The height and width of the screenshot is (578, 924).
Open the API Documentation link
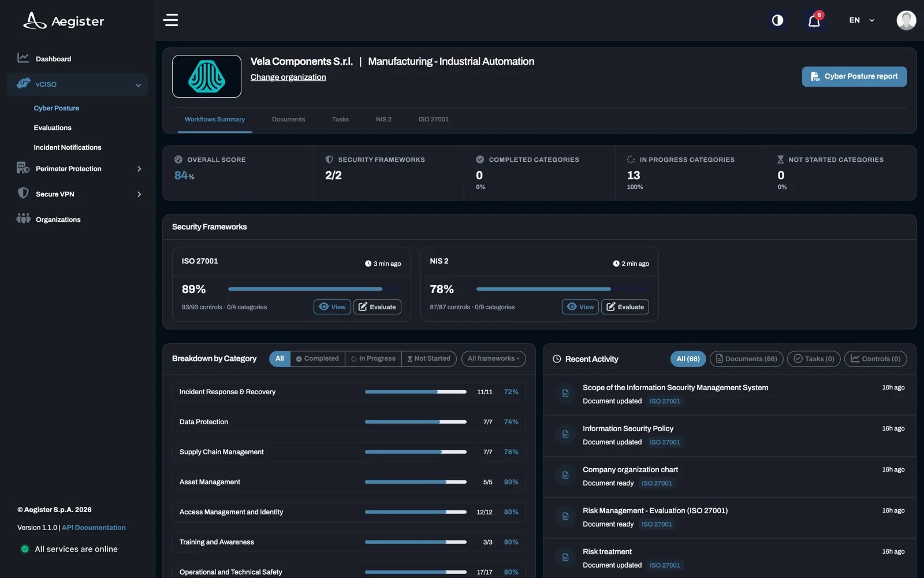pyautogui.click(x=94, y=528)
